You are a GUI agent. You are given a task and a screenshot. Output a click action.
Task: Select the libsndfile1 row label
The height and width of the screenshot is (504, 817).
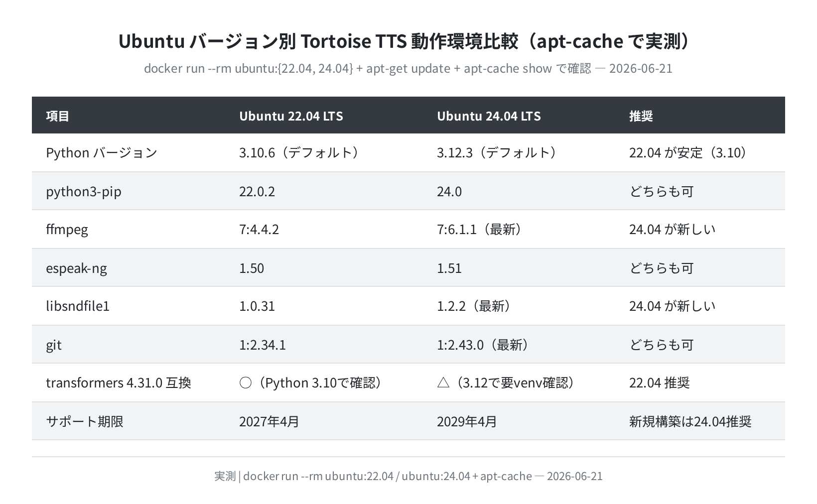[x=78, y=306]
